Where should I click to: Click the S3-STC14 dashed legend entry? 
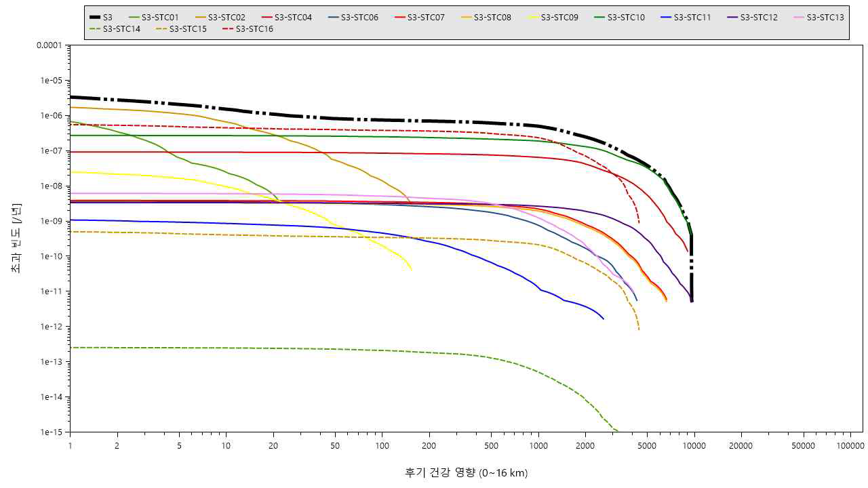pyautogui.click(x=113, y=29)
